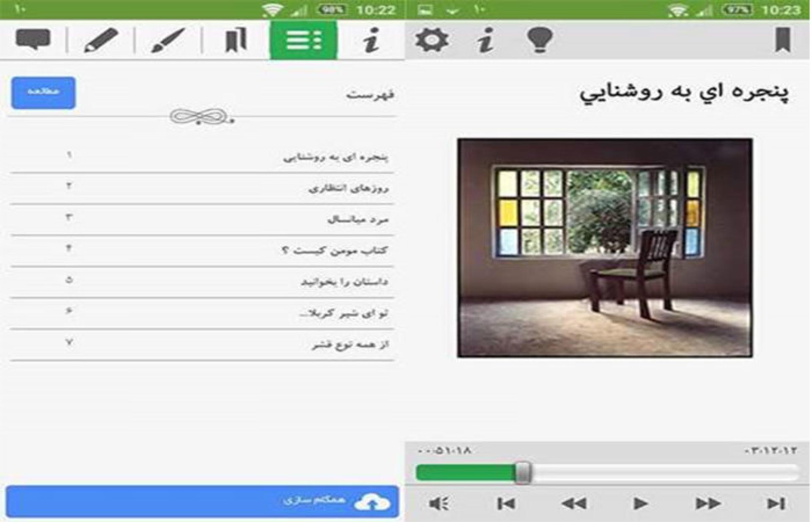812x522 pixels.
Task: Open book info icon in left toolbar
Action: tap(371, 40)
